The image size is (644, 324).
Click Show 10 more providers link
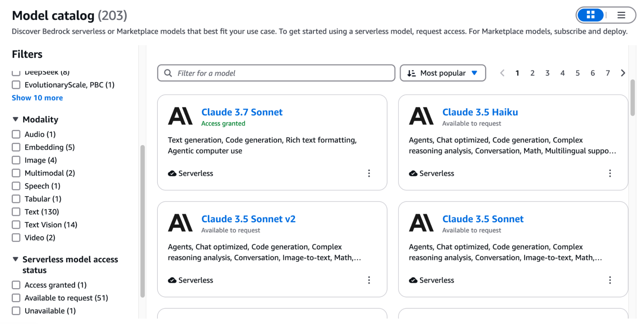pyautogui.click(x=37, y=98)
